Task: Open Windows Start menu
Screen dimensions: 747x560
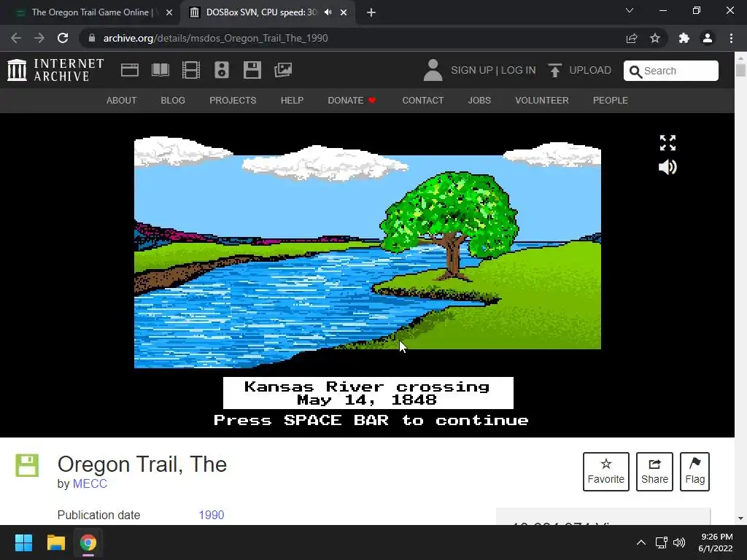Action: tap(23, 542)
